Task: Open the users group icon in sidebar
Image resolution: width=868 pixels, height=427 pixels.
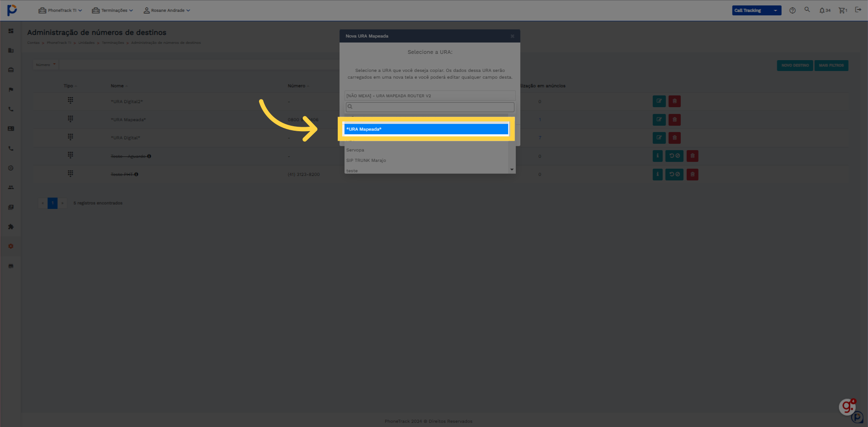Action: (11, 187)
